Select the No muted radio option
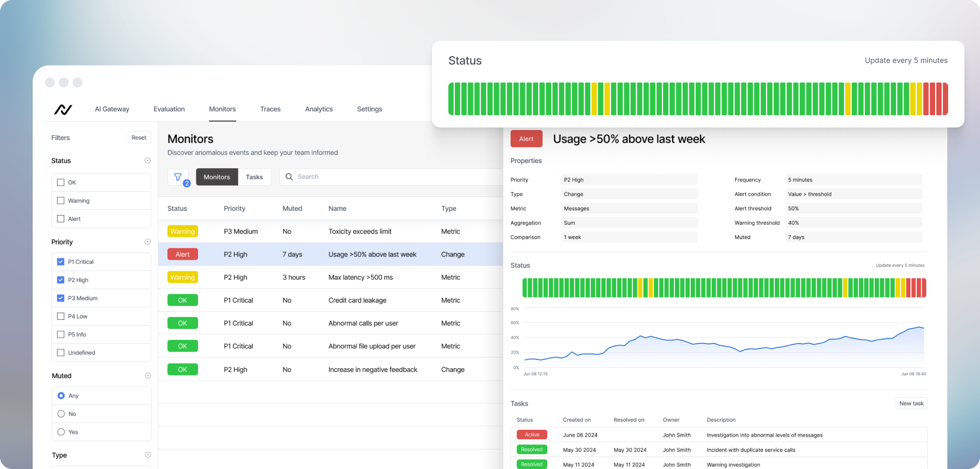Screen dimensions: 980x469 click(x=61, y=414)
